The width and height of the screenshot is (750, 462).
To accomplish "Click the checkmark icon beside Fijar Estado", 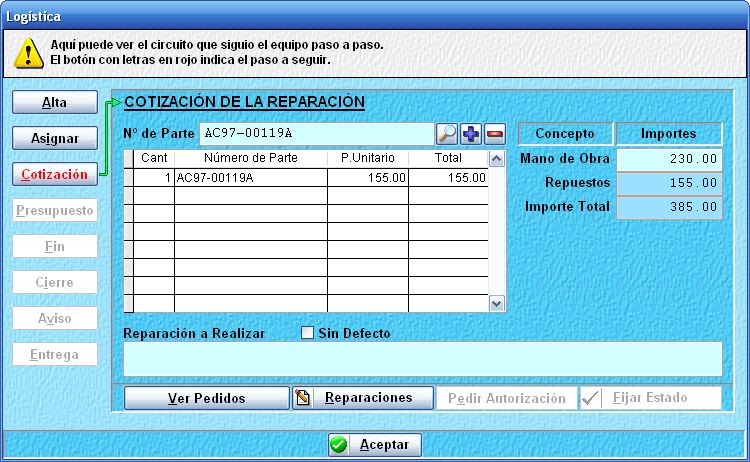I will click(590, 398).
